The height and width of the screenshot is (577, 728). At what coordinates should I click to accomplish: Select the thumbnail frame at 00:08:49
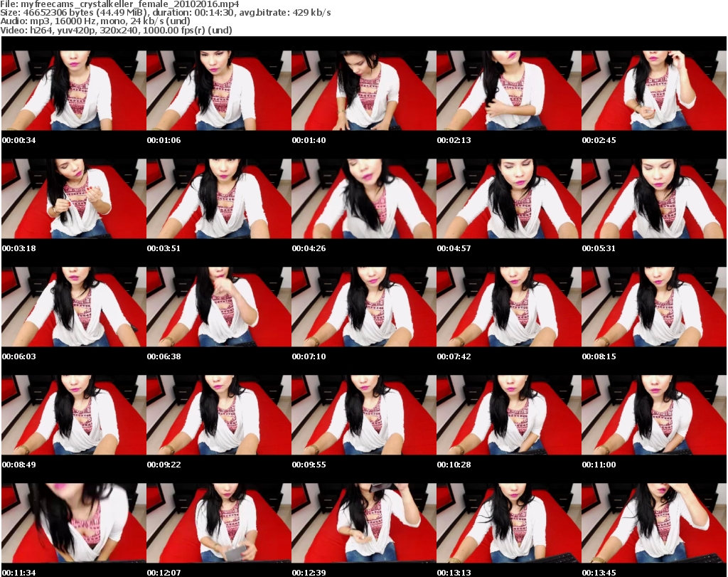74,415
